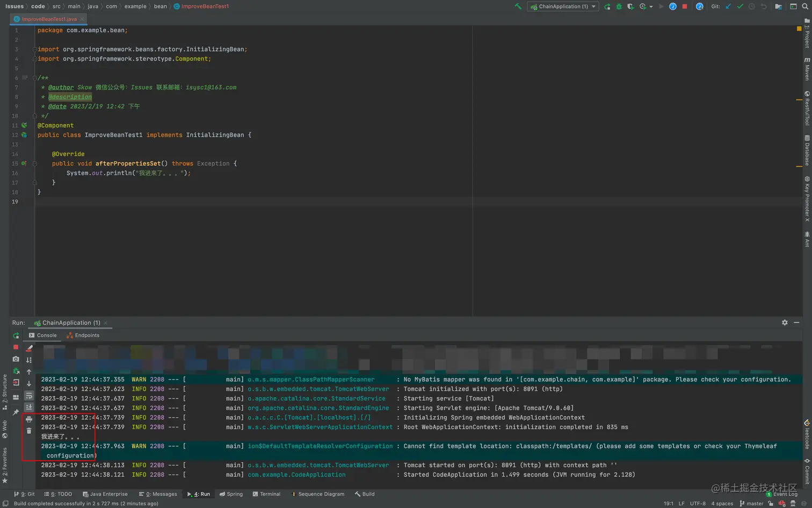Fold the Javadoc comment at line 6
The image size is (812, 508).
(x=35, y=78)
